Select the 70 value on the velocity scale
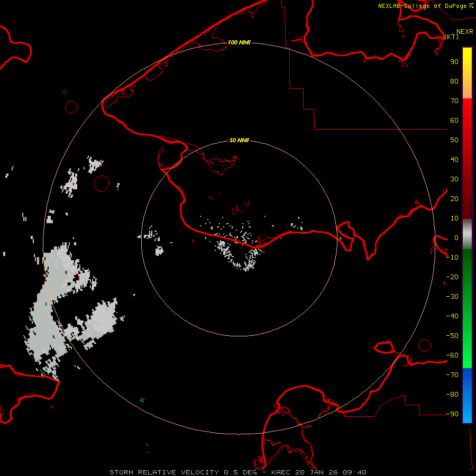Viewport: 476px width, 476px height. 454,101
